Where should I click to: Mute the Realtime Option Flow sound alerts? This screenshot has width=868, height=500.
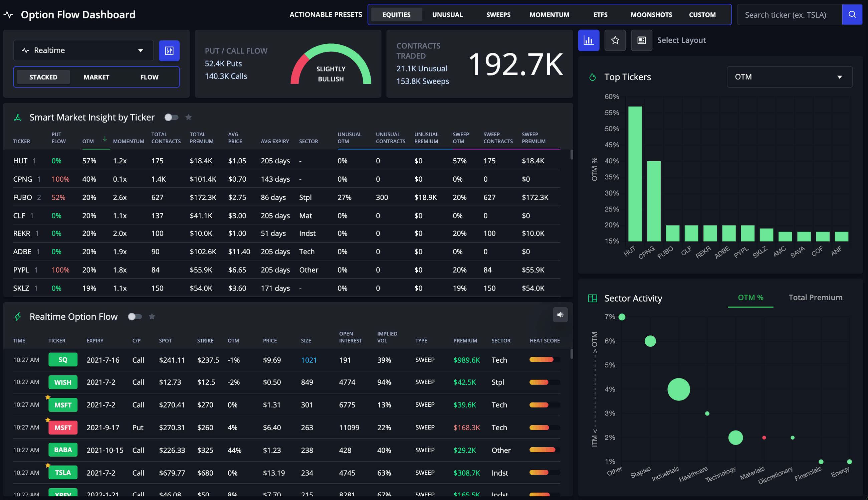pos(560,315)
